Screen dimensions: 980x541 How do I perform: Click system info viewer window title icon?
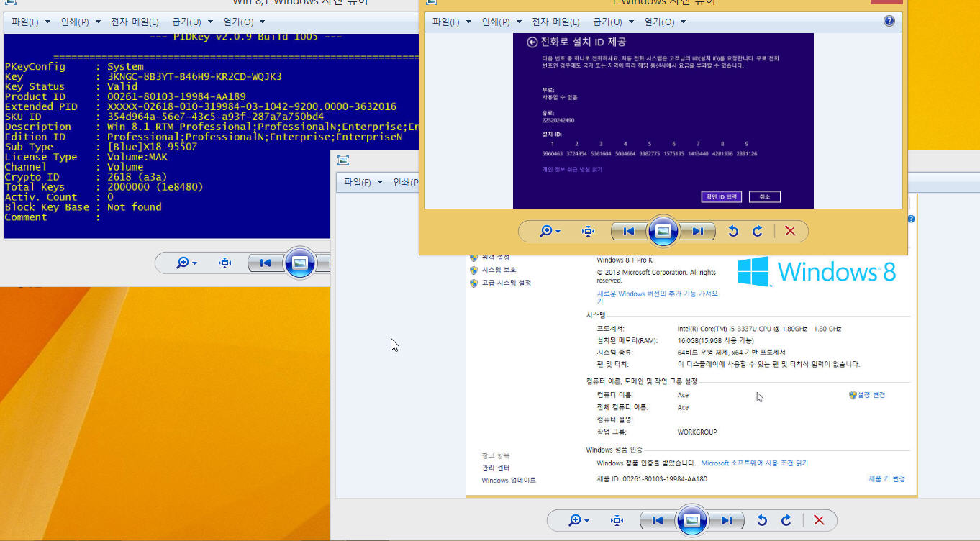click(x=342, y=160)
